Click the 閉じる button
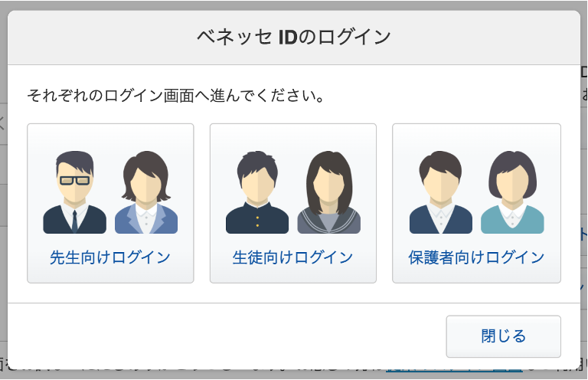 pos(503,336)
